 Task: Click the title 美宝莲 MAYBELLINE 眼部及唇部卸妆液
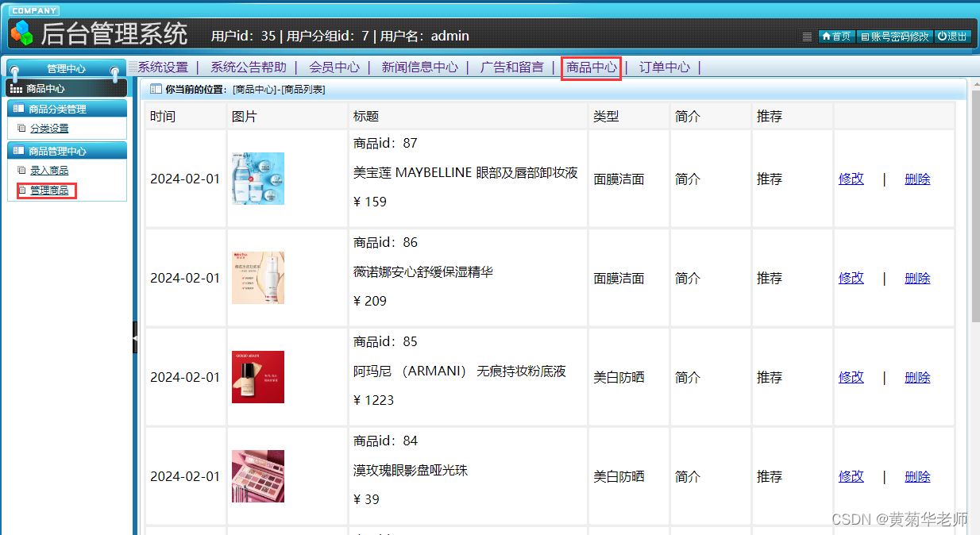(465, 172)
